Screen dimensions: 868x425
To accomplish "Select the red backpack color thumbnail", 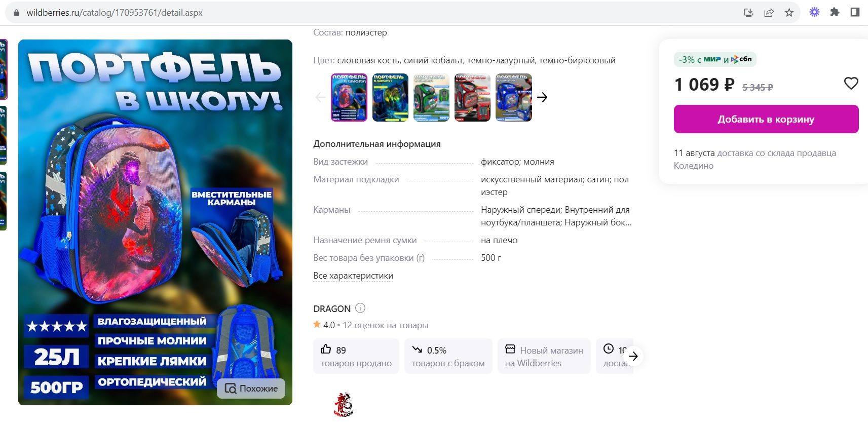I will [x=472, y=97].
